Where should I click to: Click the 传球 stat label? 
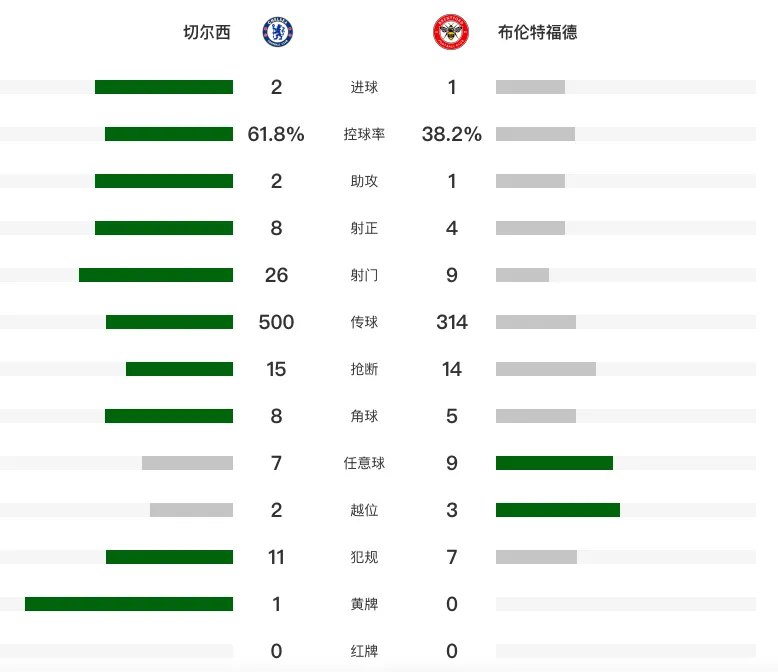(x=364, y=322)
